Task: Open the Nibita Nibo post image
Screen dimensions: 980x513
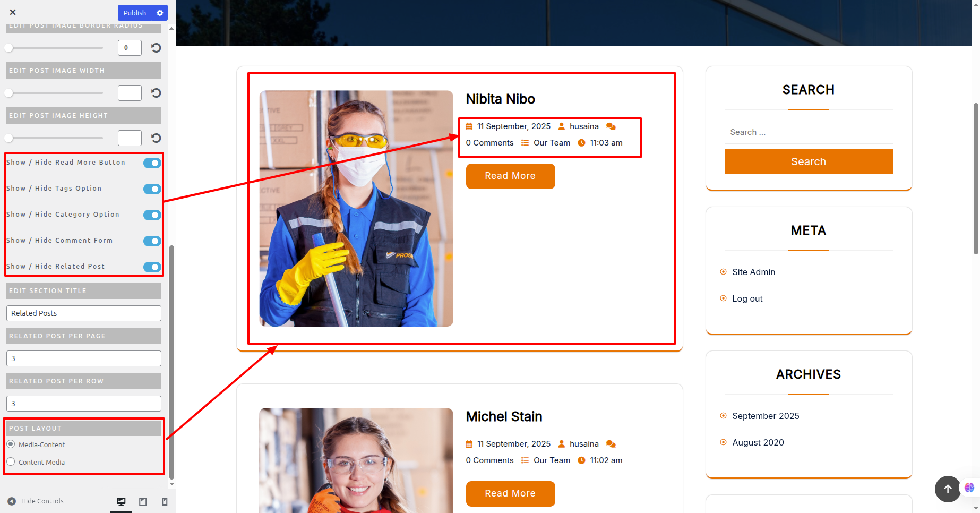Action: click(x=356, y=208)
